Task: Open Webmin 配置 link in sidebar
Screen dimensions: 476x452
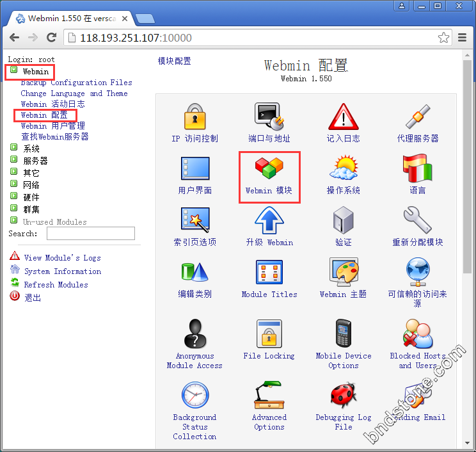Action: click(44, 115)
